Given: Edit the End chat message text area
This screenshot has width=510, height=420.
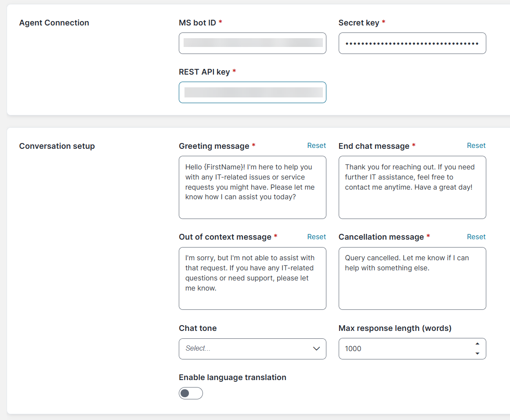Looking at the screenshot, I should tap(412, 187).
